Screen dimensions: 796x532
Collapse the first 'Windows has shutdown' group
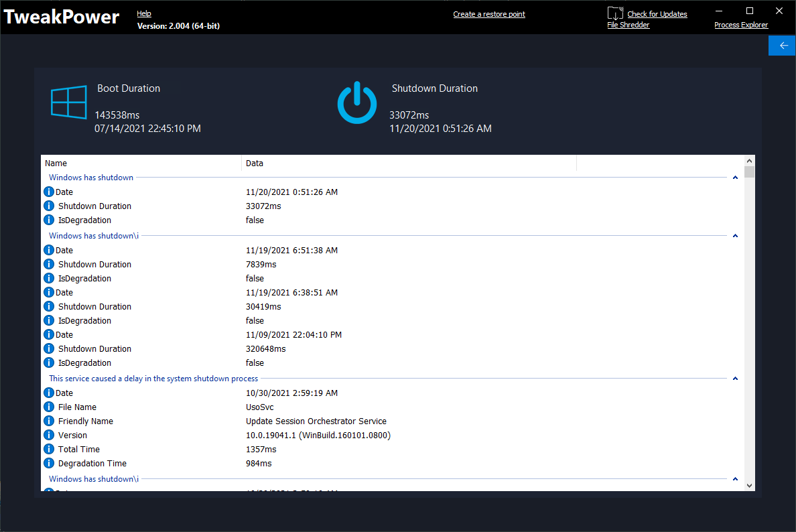[735, 178]
